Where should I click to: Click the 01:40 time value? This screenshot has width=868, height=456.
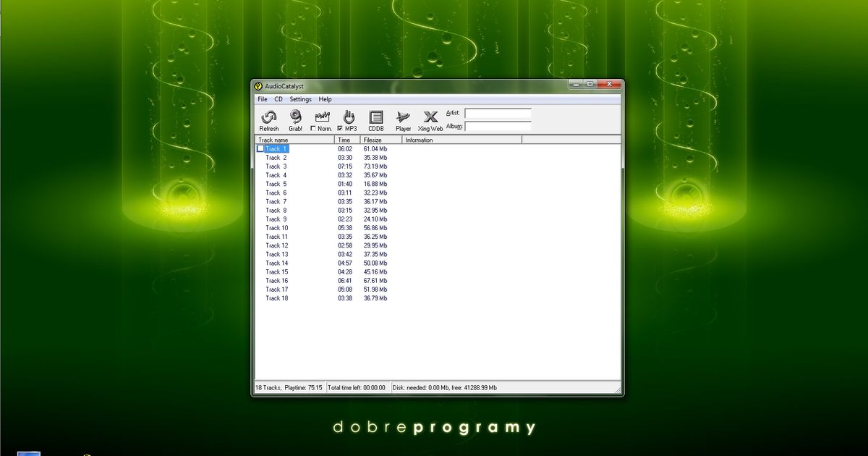[345, 184]
